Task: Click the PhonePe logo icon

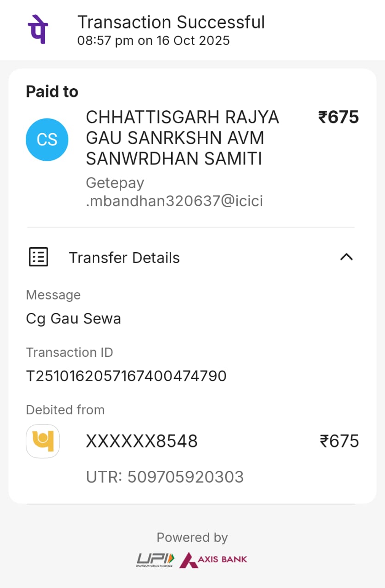Action: [x=38, y=29]
